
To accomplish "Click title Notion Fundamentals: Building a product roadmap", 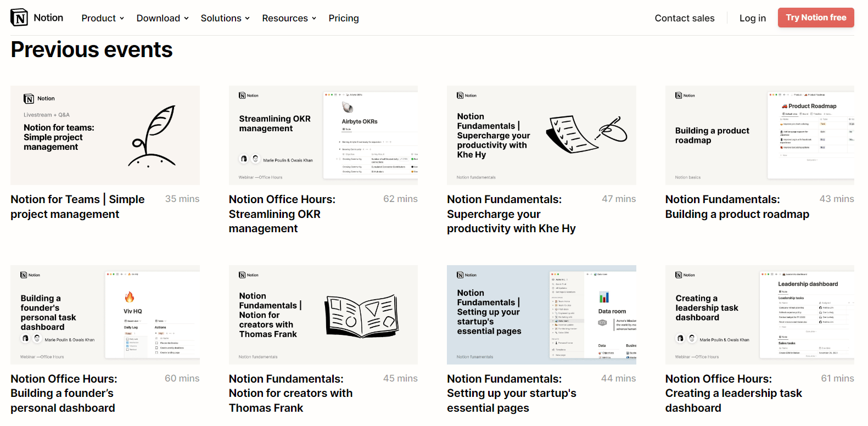I will 737,206.
